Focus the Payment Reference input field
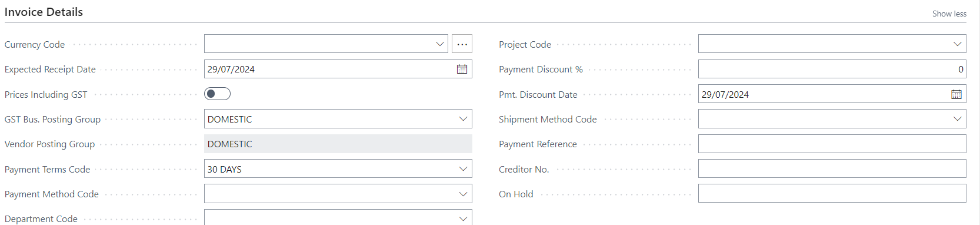Screen dimensions: 980x225 coord(832,144)
